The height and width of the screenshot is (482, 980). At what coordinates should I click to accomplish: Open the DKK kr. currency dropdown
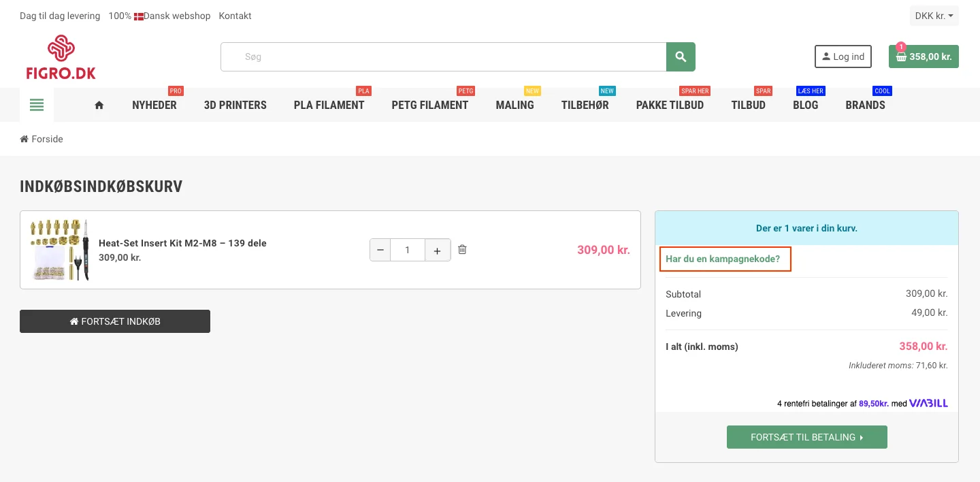tap(934, 16)
